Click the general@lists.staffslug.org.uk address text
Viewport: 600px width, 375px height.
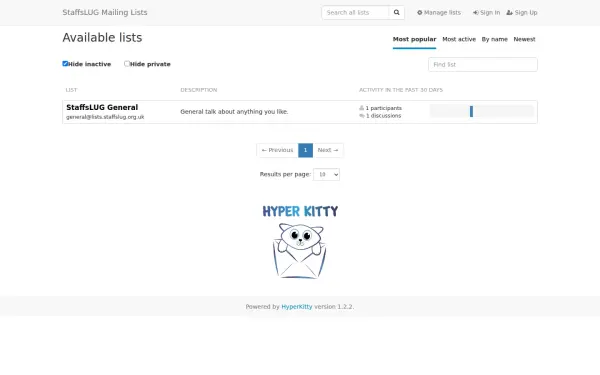(x=105, y=117)
